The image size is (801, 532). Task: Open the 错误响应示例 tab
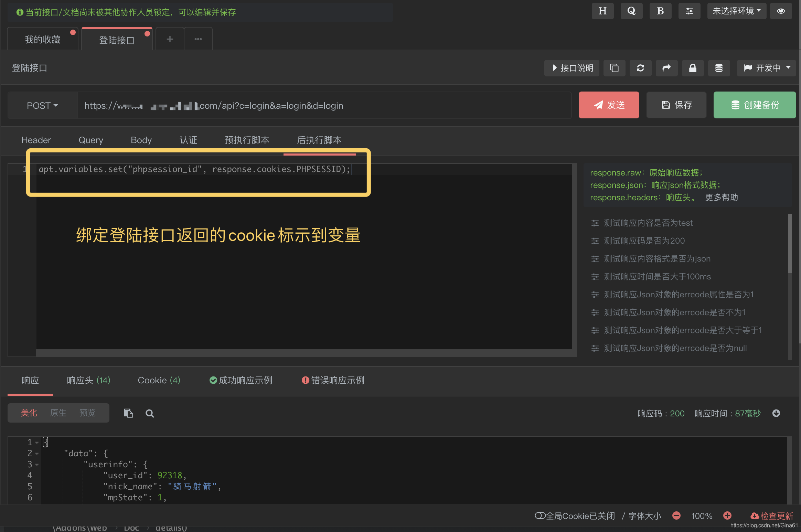pyautogui.click(x=333, y=380)
